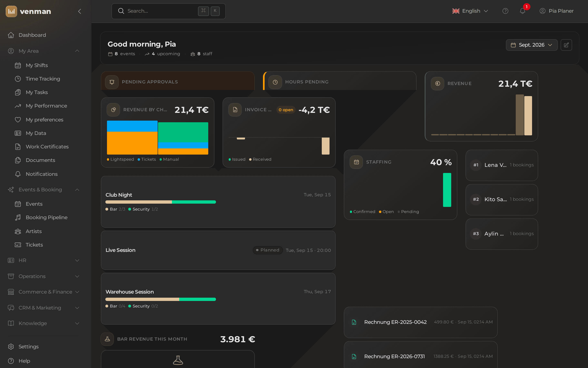Open the notifications bell in the header
The height and width of the screenshot is (368, 588).
(522, 11)
